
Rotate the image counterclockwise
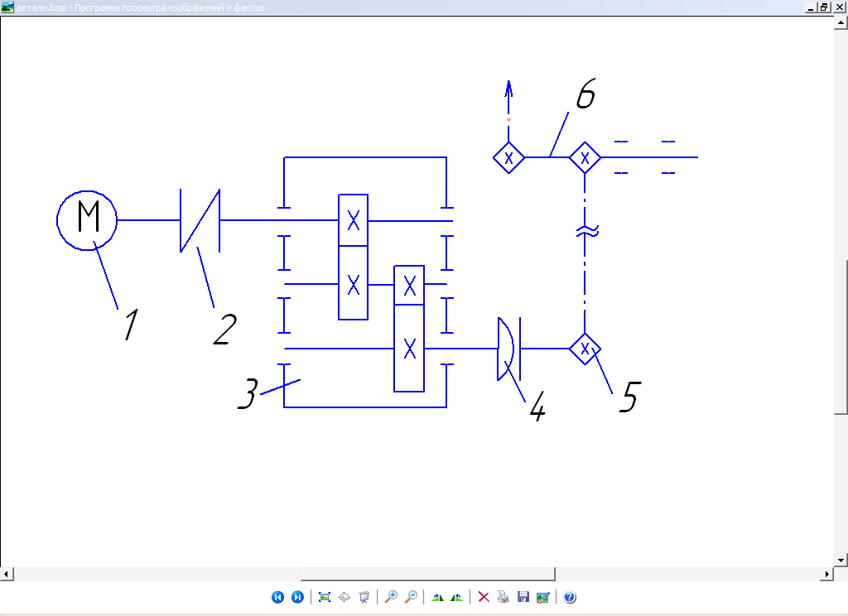point(456,597)
